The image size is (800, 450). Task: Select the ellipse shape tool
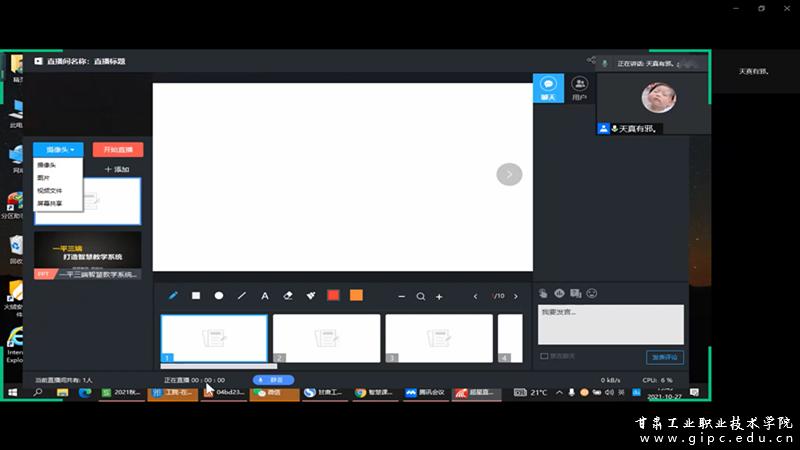coord(219,296)
